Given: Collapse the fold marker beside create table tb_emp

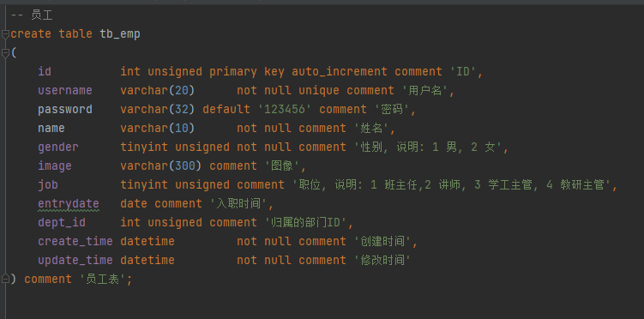Looking at the screenshot, I should [x=5, y=34].
